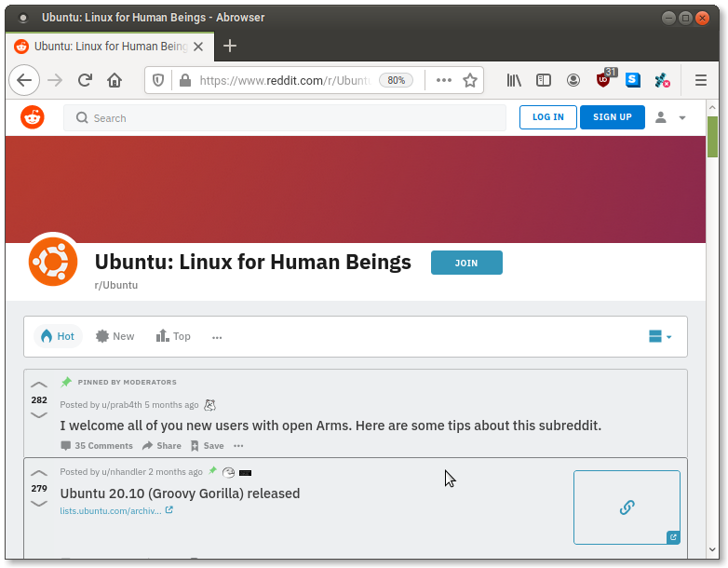728x568 pixels.
Task: Click the r/Ubuntu subreddit name text
Action: pyautogui.click(x=116, y=285)
